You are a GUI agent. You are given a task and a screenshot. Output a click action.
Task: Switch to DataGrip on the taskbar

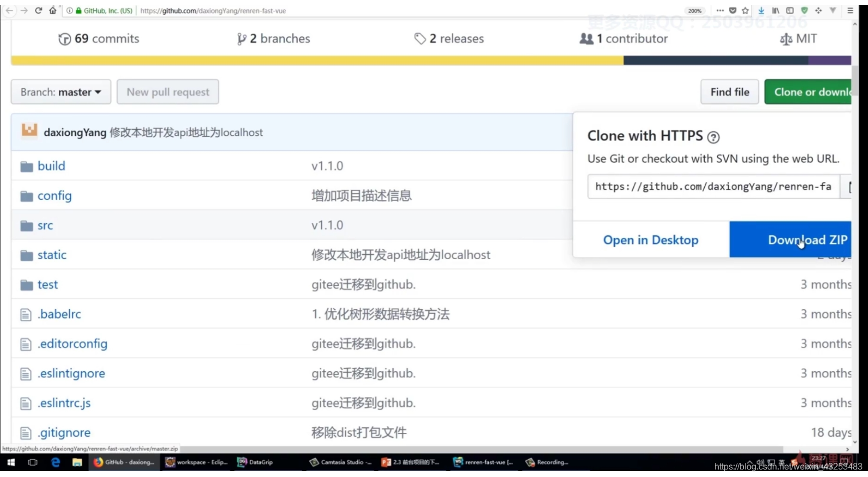[x=255, y=462]
